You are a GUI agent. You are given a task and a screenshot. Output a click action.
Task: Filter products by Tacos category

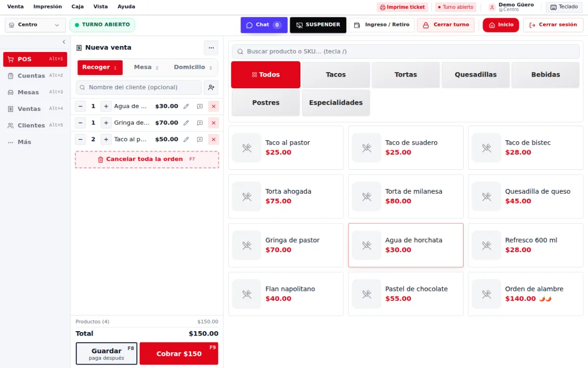click(336, 75)
